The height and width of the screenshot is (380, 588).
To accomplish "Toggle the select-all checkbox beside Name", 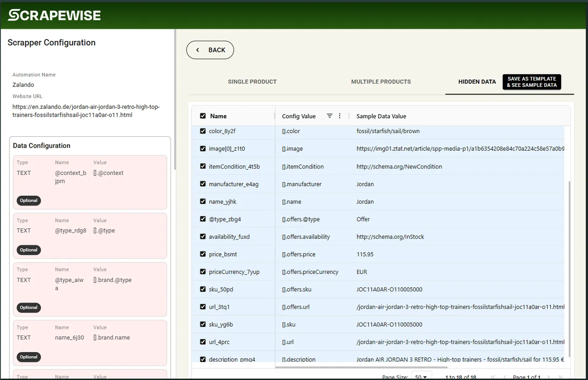I will point(203,116).
